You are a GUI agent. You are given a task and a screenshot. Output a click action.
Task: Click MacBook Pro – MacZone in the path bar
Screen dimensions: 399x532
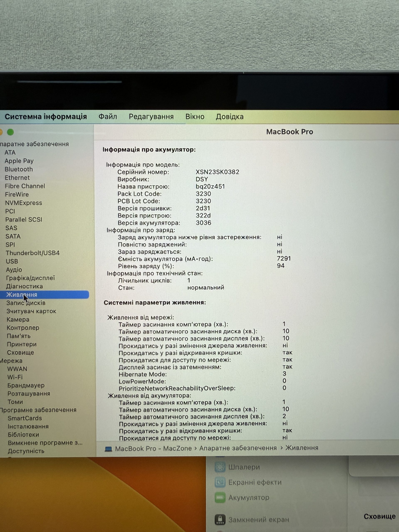(153, 448)
